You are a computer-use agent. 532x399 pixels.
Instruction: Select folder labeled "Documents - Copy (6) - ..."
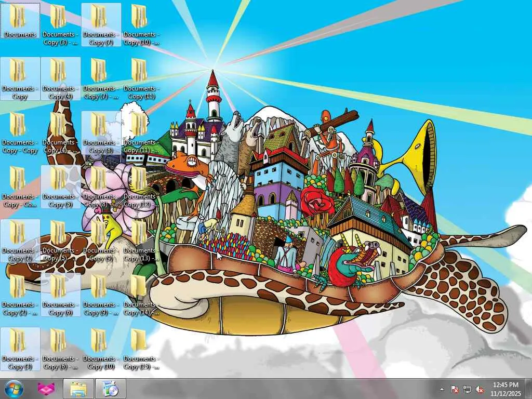[60, 349]
